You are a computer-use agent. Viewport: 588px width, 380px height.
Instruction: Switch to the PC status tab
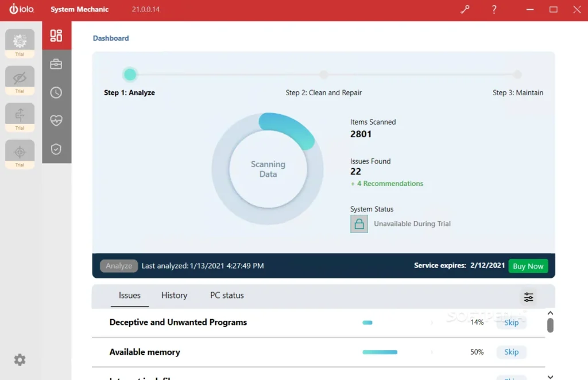(227, 296)
